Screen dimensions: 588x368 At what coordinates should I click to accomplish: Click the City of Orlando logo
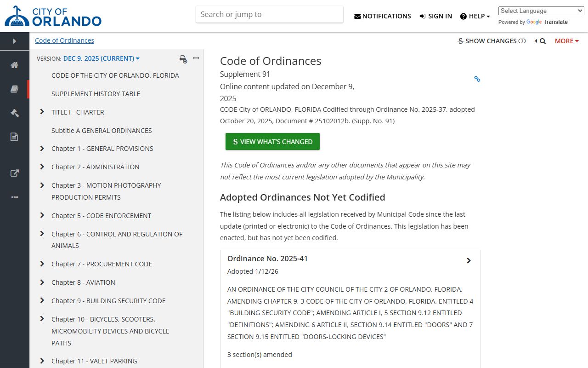coord(53,16)
